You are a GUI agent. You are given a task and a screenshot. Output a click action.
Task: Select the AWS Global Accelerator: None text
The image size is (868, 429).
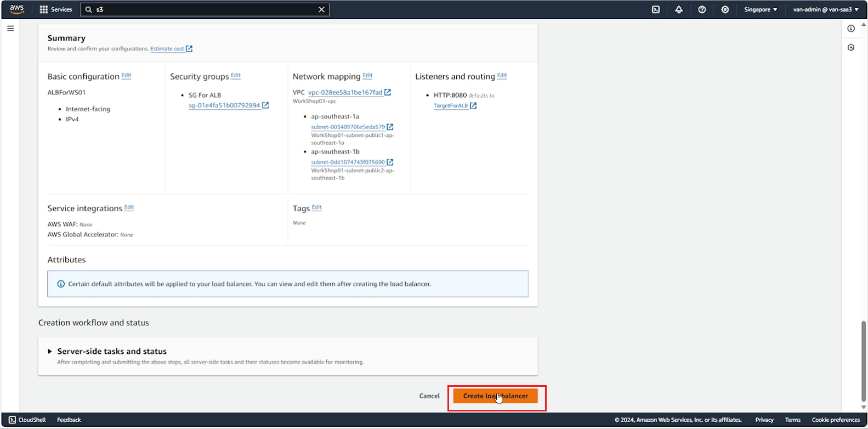coord(90,235)
